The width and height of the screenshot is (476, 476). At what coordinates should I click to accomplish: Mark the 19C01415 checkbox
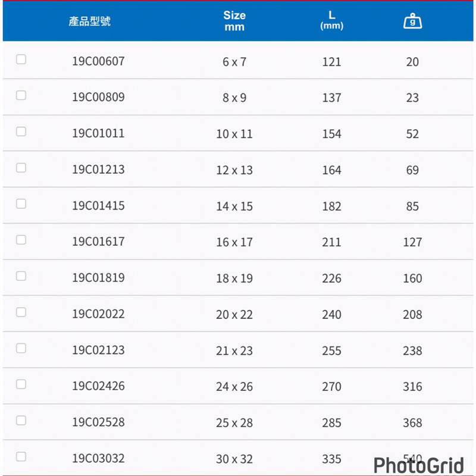[21, 203]
